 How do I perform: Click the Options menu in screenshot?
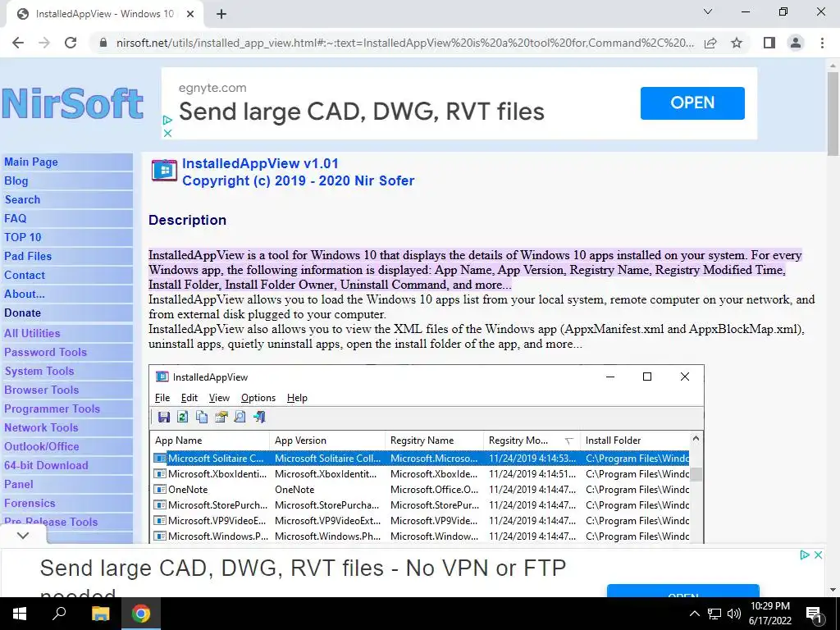click(258, 398)
